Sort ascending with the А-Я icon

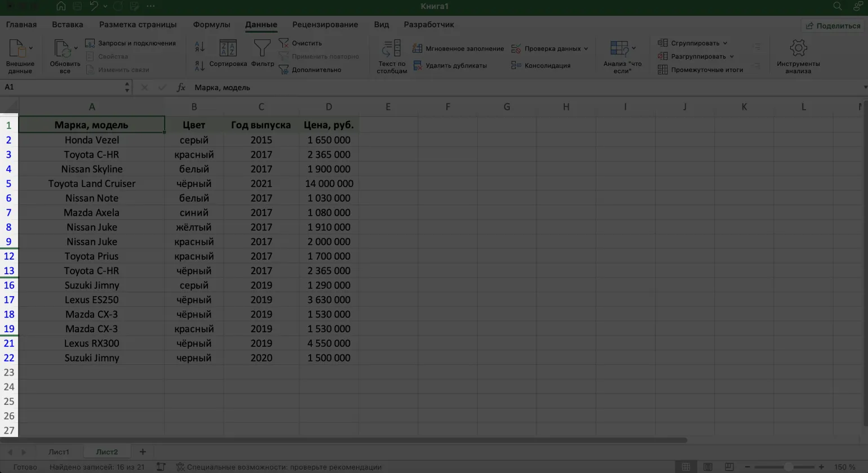tap(200, 46)
